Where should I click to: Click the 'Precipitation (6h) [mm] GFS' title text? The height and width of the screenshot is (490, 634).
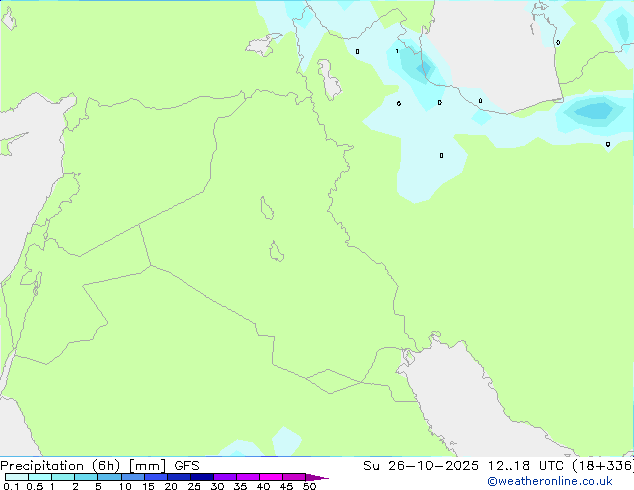(x=100, y=466)
